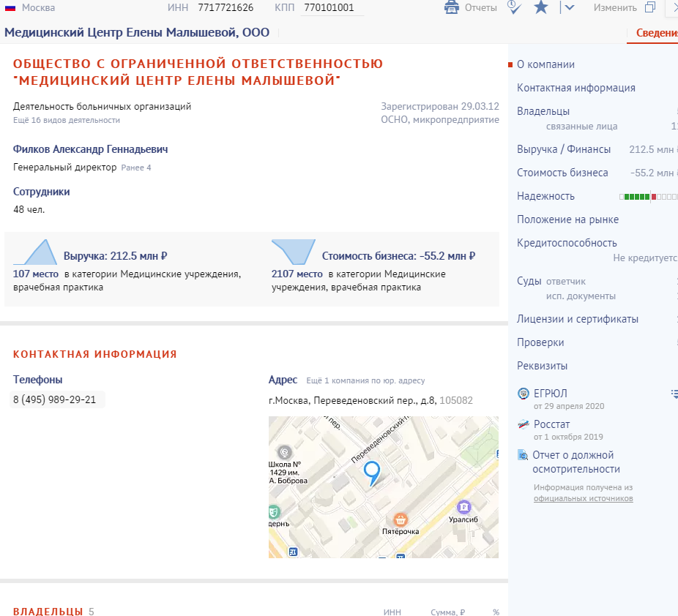Click the Росстат logo icon
The width and height of the screenshot is (678, 616).
pyautogui.click(x=524, y=424)
